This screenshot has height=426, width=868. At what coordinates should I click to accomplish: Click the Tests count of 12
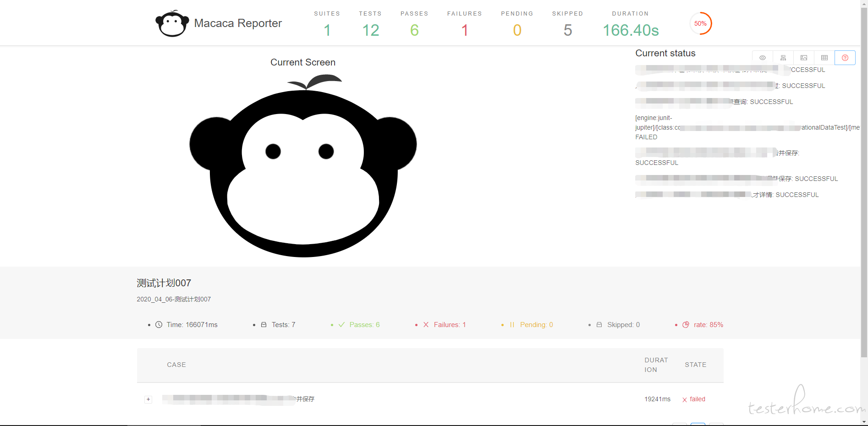[371, 30]
